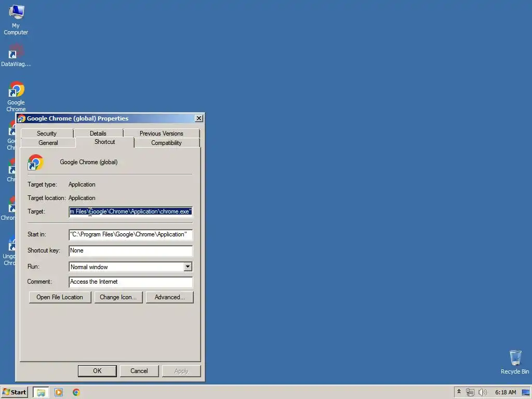Click the Chrome icon inside the Properties dialog

click(x=36, y=162)
